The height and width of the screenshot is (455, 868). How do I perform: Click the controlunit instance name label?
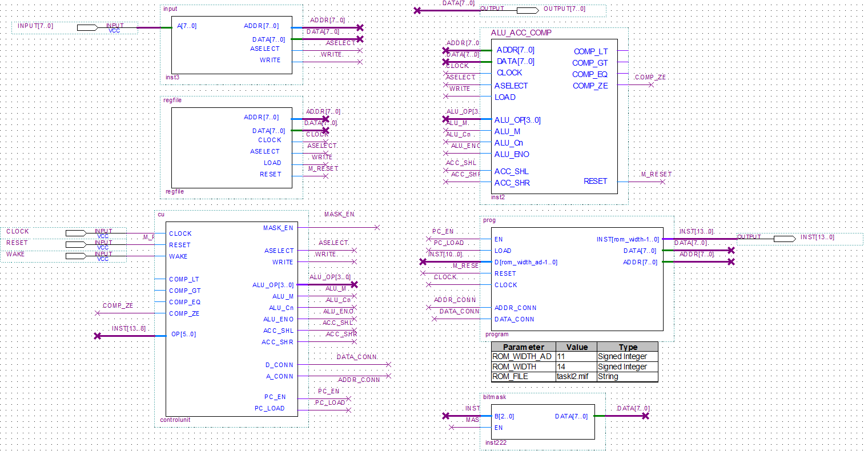coord(175,420)
